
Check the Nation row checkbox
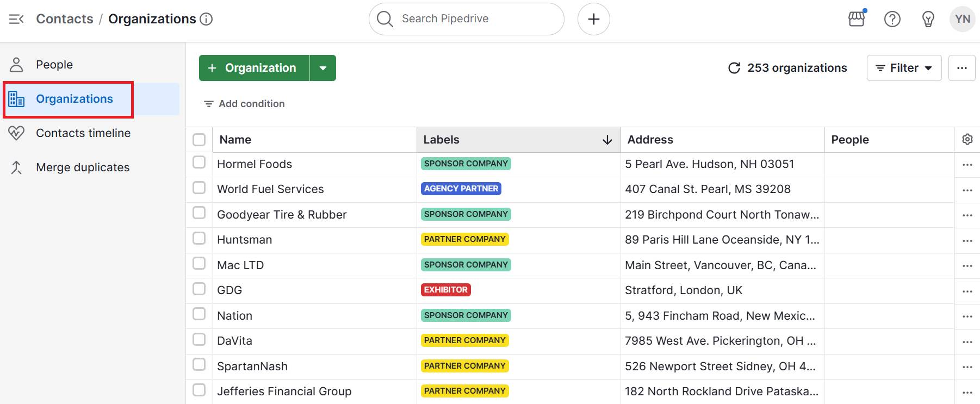[199, 314]
